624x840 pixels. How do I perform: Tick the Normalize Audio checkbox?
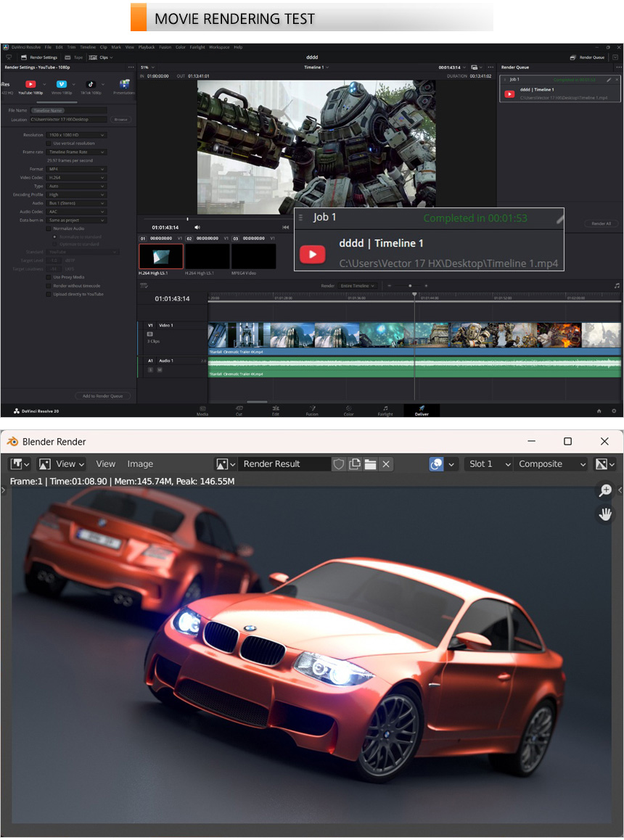[49, 228]
